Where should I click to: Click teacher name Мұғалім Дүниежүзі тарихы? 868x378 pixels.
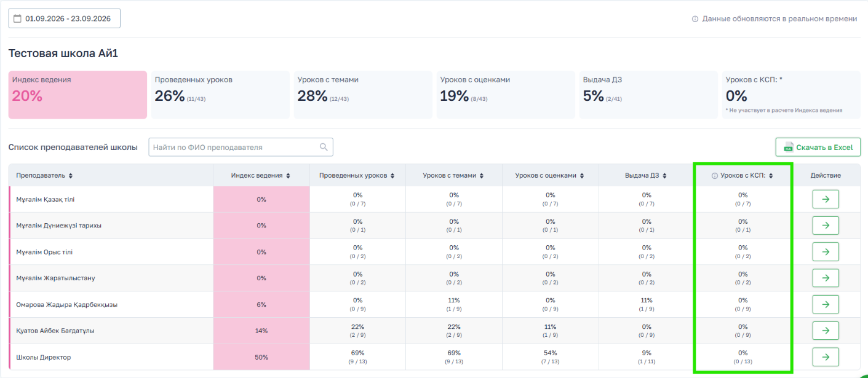(59, 226)
